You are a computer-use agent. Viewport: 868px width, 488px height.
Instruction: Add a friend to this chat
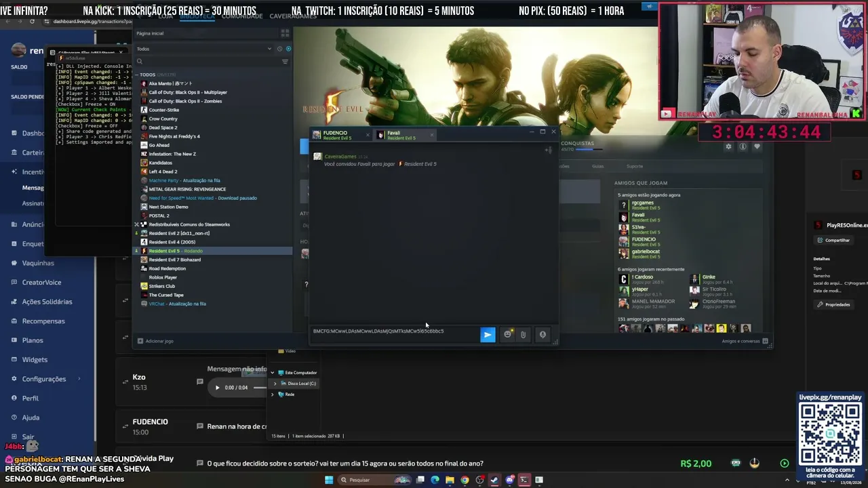click(x=548, y=150)
